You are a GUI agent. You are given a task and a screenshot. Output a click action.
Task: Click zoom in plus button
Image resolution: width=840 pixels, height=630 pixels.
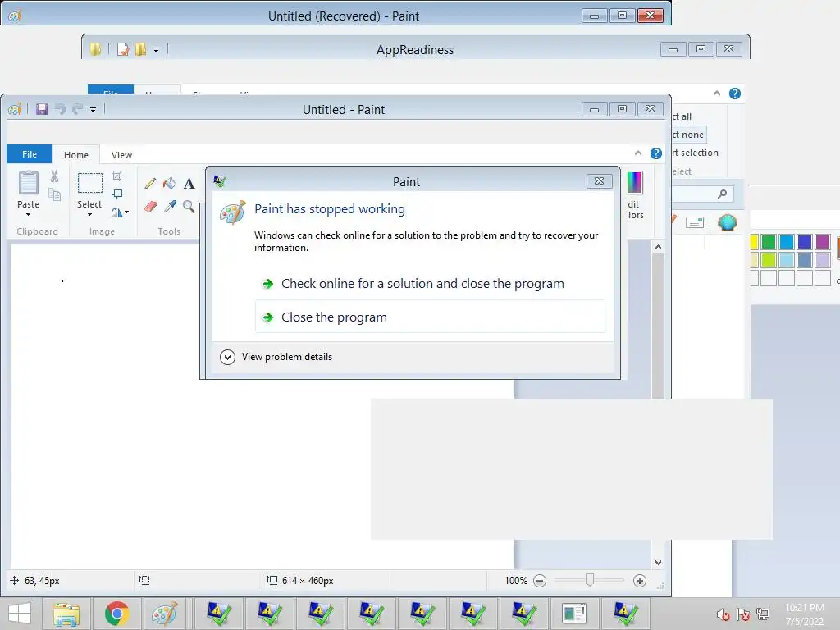640,581
